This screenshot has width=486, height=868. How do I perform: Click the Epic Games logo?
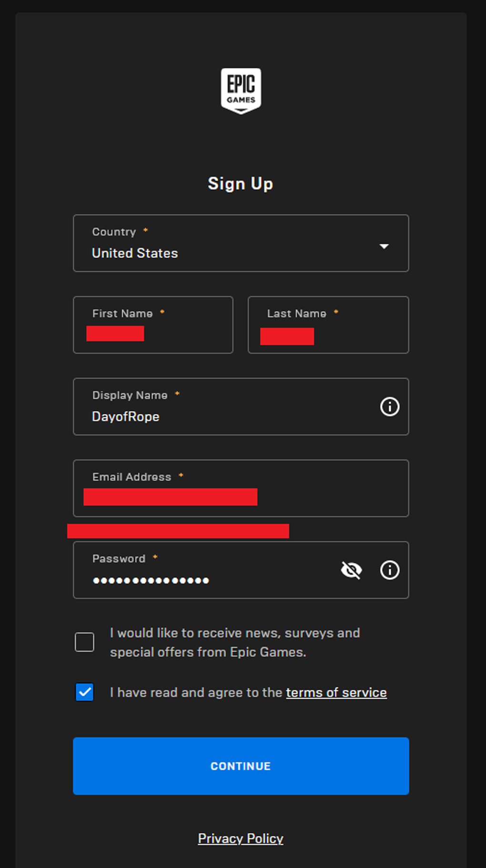point(241,91)
